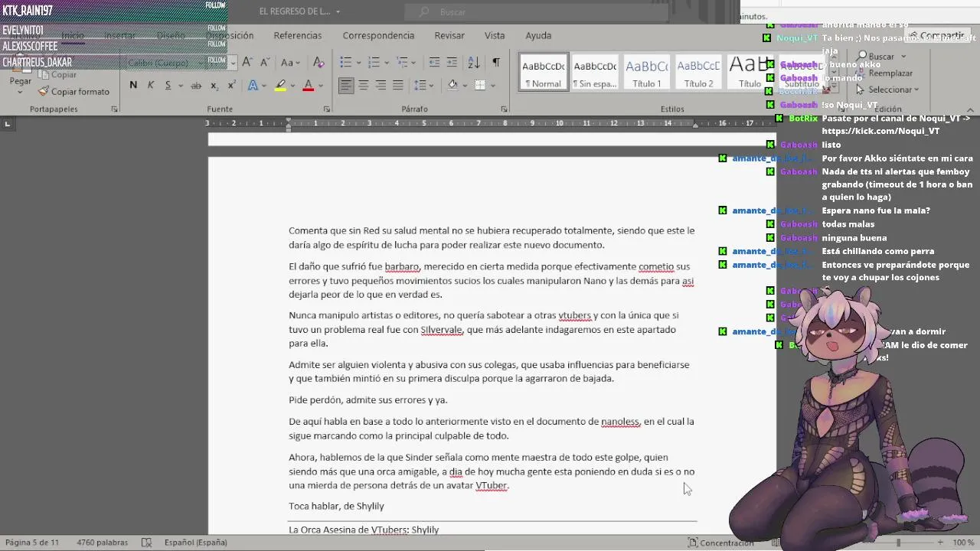Toggle show paragraph marks (¶)

click(x=496, y=62)
